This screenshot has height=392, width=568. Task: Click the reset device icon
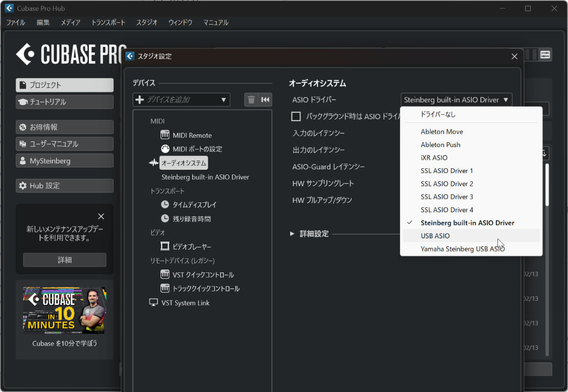(x=265, y=100)
